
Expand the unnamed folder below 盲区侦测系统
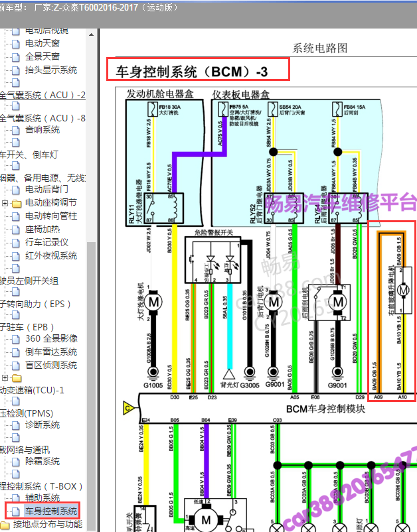pyautogui.click(x=5, y=377)
